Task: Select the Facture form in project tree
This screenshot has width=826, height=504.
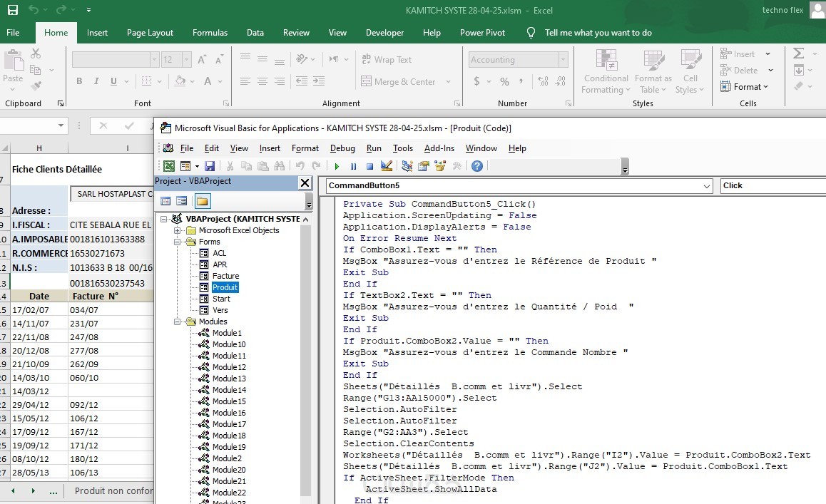Action: 225,276
